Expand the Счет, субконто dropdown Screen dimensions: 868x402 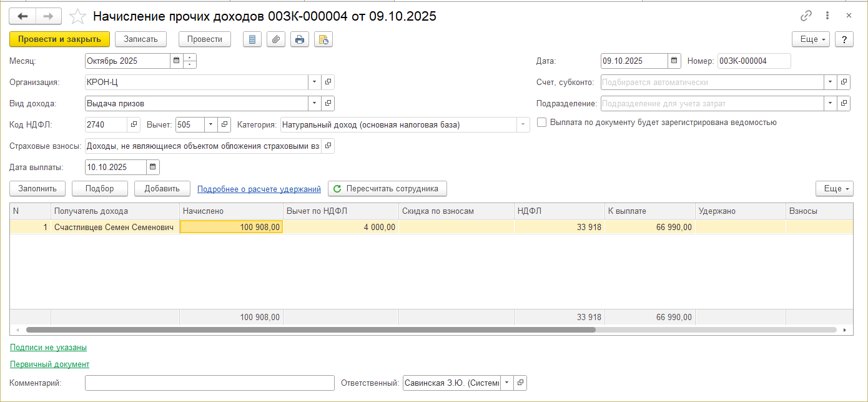tap(831, 83)
